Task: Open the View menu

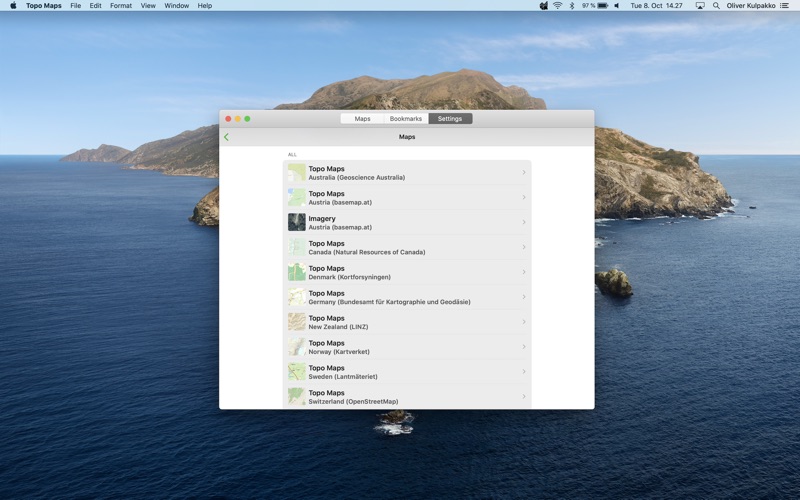Action: 148,6
